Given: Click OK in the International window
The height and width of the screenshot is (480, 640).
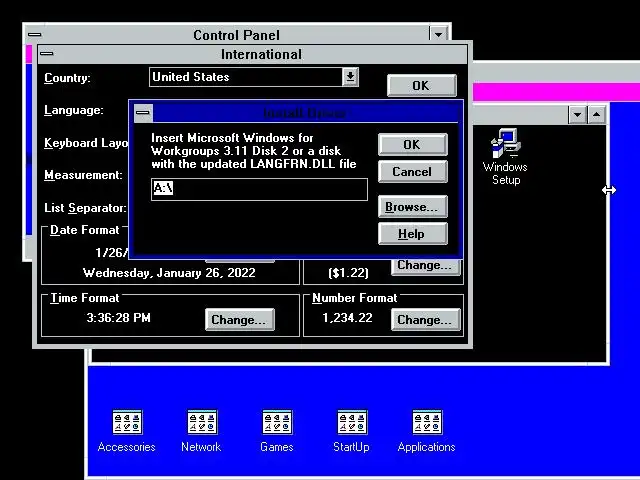Looking at the screenshot, I should coord(422,85).
